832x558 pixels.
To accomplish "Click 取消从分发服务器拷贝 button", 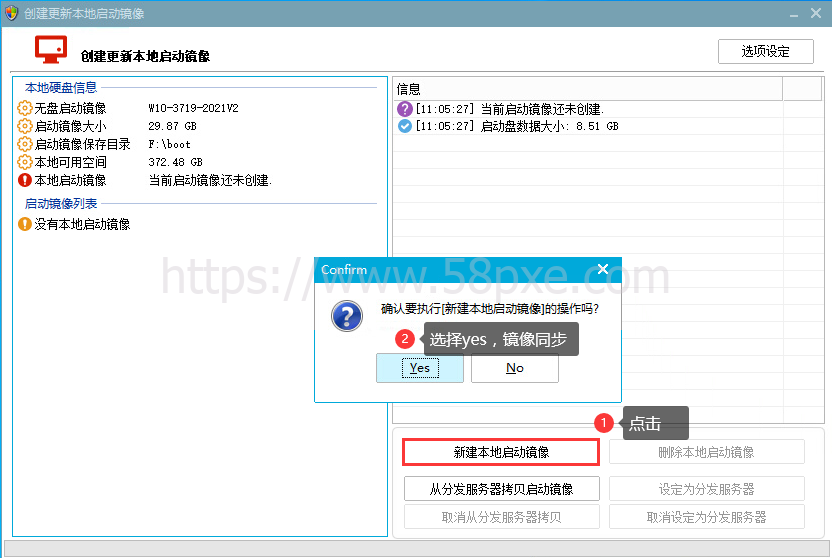I will pyautogui.click(x=501, y=517).
